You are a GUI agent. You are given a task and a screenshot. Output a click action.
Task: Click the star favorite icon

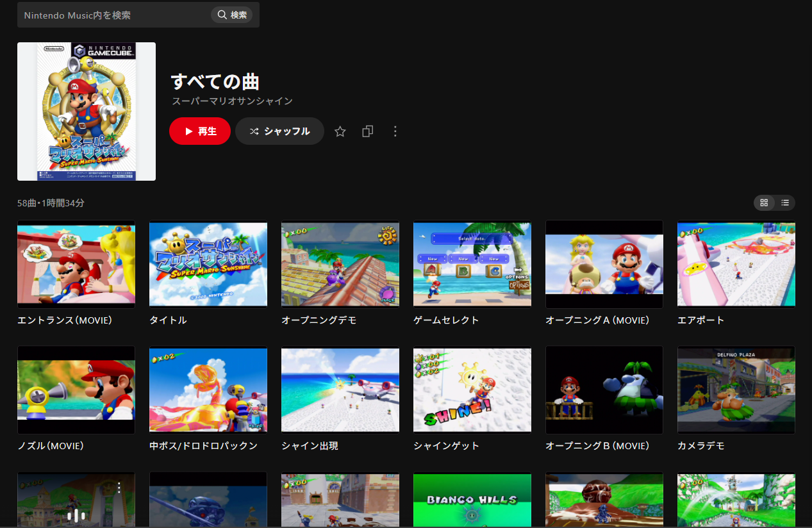tap(340, 131)
